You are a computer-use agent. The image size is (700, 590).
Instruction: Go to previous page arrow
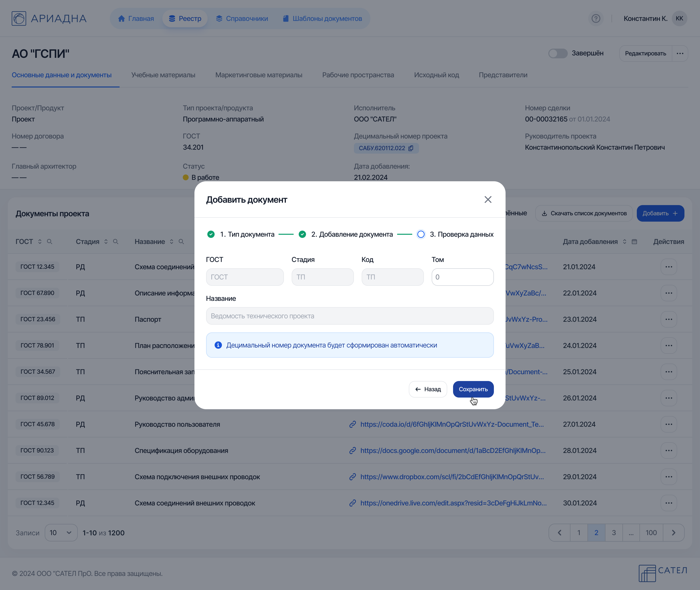[x=560, y=533]
